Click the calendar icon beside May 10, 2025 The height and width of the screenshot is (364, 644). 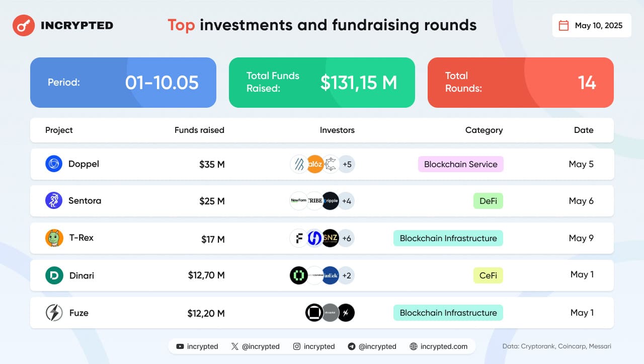point(564,26)
